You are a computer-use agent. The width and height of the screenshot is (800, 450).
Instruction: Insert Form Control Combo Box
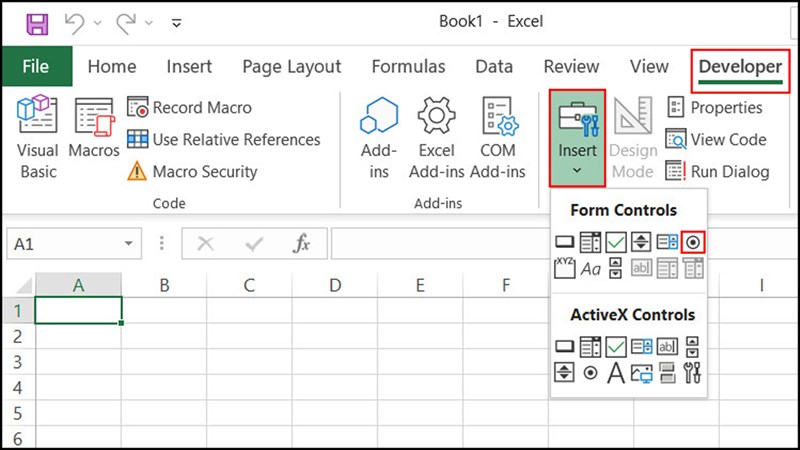[x=590, y=242]
